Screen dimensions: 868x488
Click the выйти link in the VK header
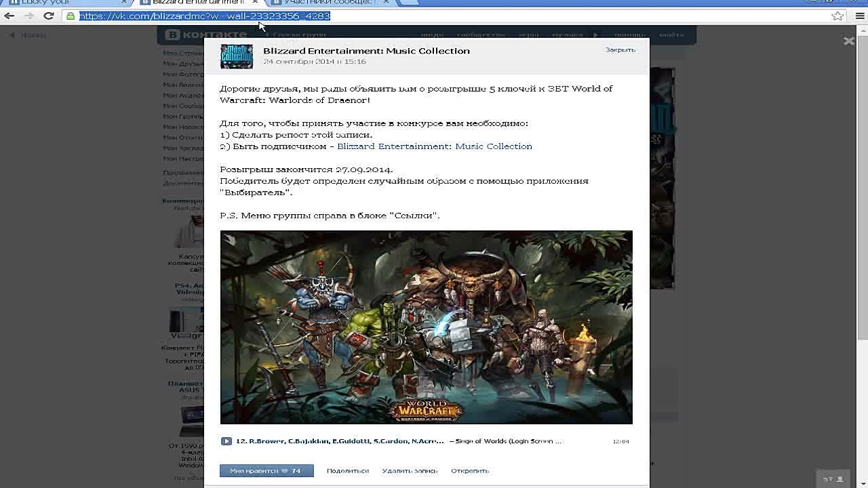[671, 35]
